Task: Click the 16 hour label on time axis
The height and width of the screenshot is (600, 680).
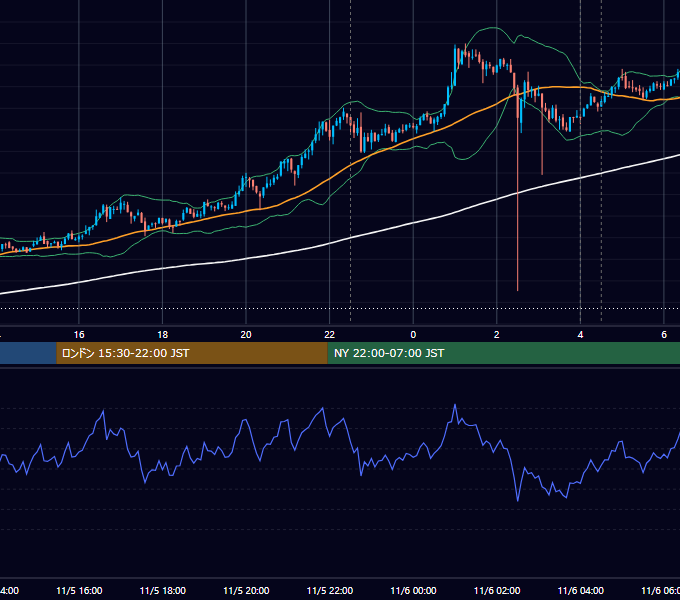Action: (x=79, y=335)
